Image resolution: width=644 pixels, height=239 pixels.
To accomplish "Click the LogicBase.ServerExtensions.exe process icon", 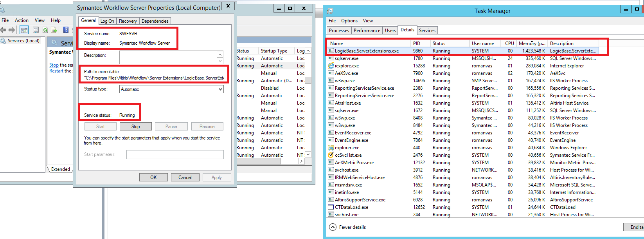I will [x=331, y=51].
